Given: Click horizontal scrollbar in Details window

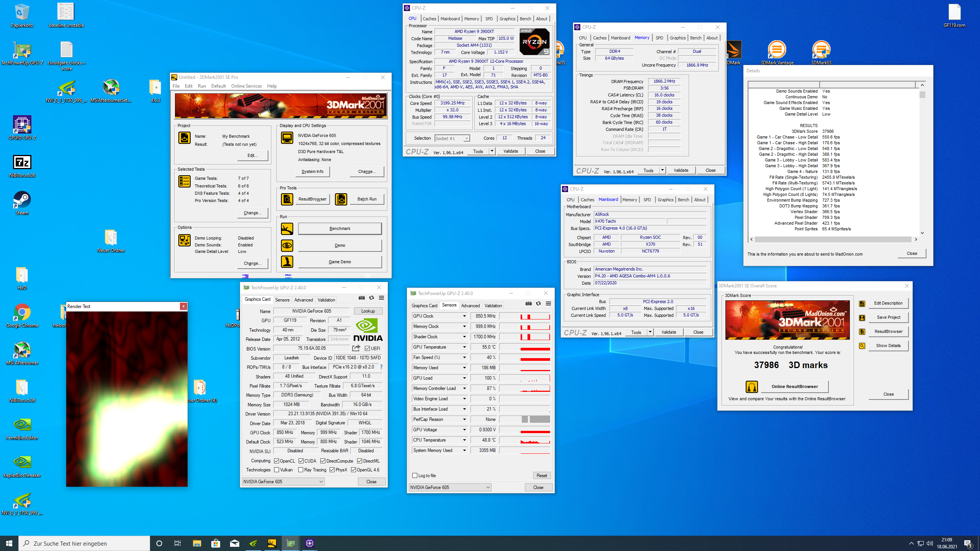Looking at the screenshot, I should click(x=833, y=239).
